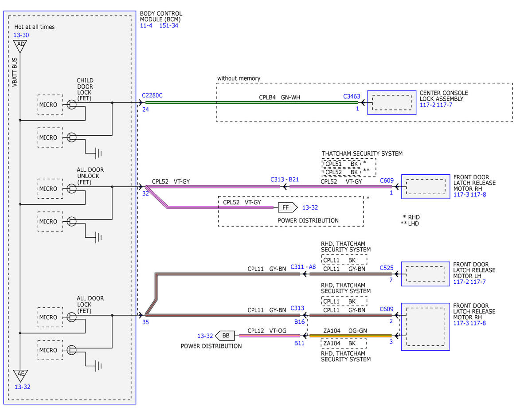
Task: Click the ALL DOOR LOCK (FET) label
Action: (90, 305)
